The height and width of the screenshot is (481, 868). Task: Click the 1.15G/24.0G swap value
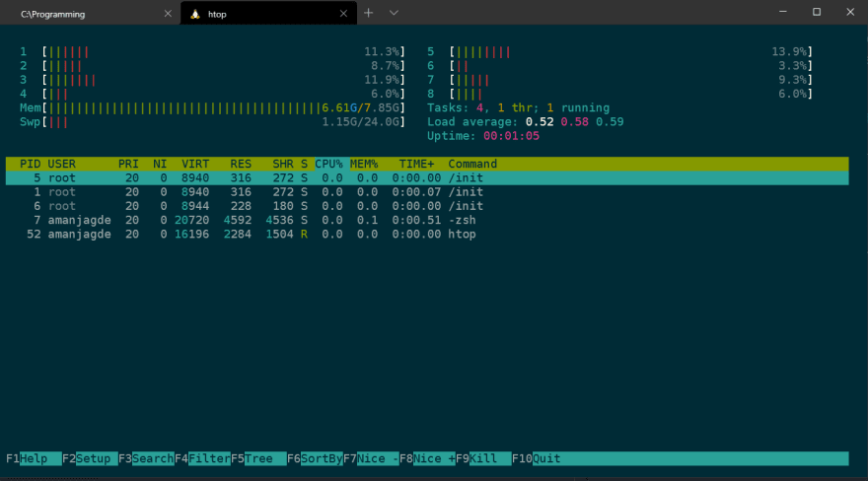tap(360, 121)
